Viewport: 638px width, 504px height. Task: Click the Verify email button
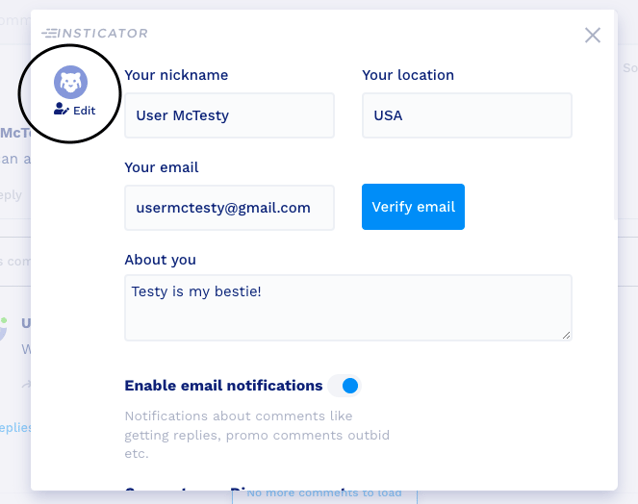click(x=413, y=207)
